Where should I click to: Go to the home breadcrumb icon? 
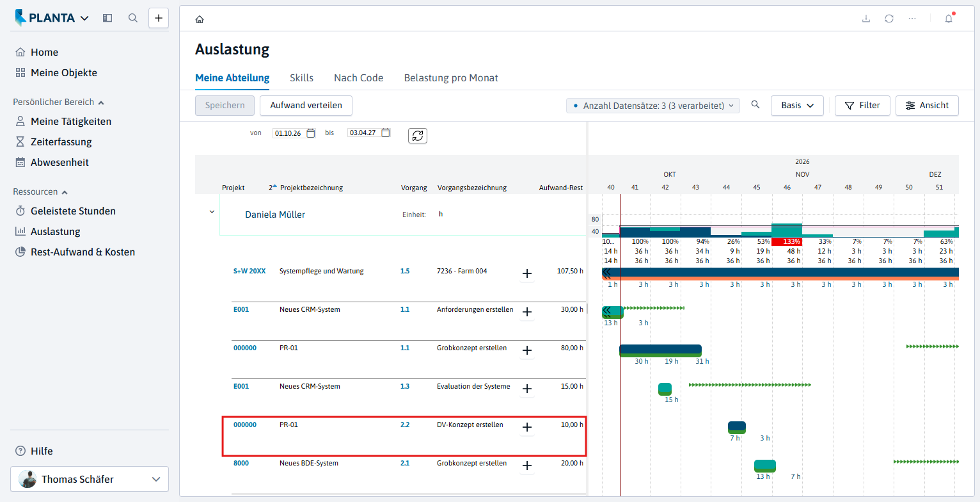point(200,19)
